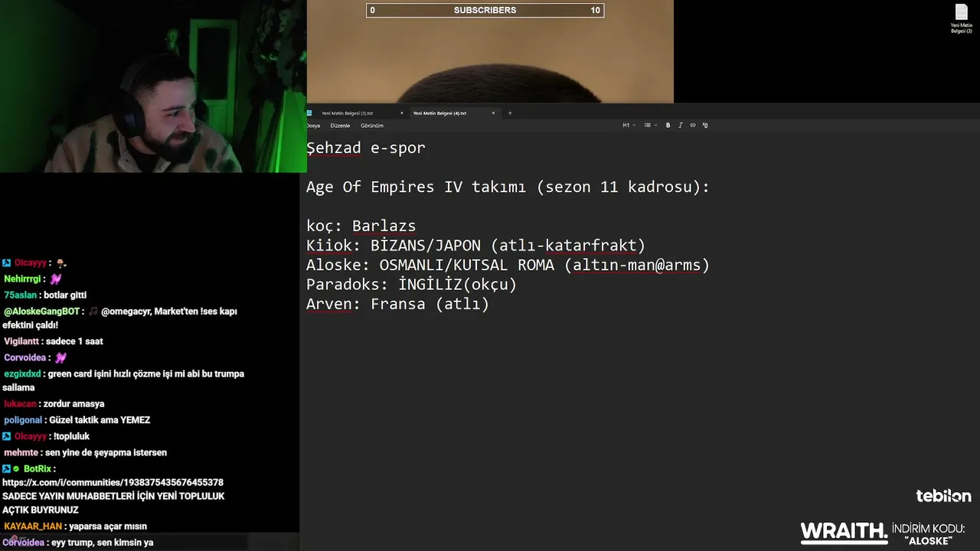Close the Yeni Metin Belgesi (4).txt tab
The height and width of the screenshot is (551, 980).
(493, 113)
